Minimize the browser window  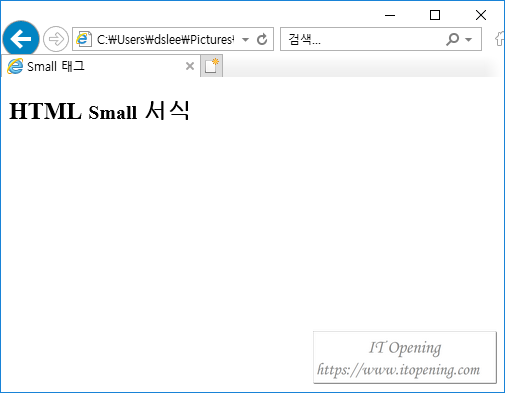[390, 15]
